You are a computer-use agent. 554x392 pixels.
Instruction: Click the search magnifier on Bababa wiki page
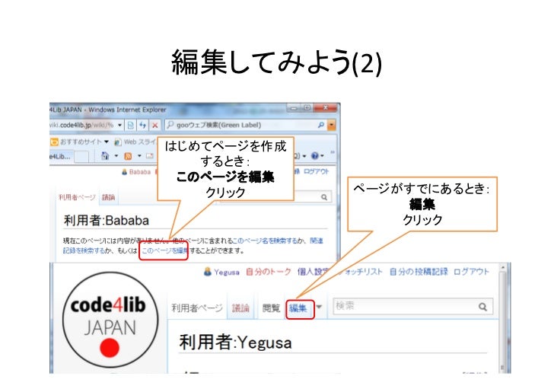point(324,197)
